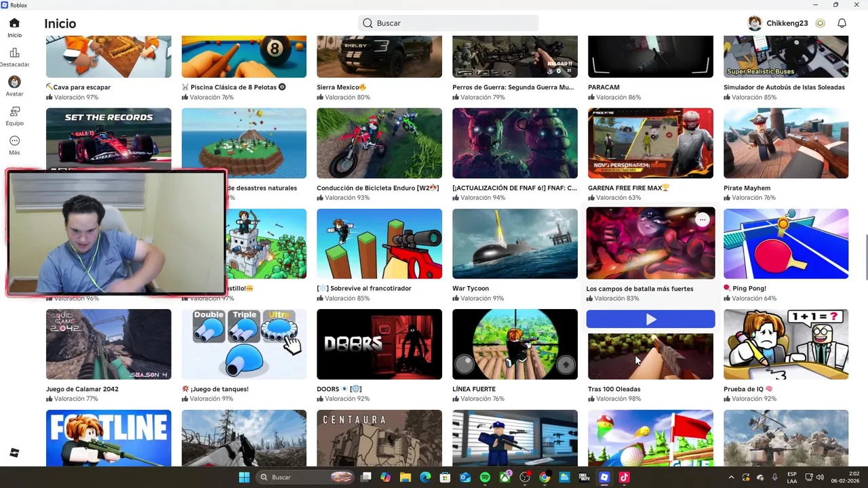Open the Prueba de IQ game thumbnail
868x488 pixels.
coord(786,344)
